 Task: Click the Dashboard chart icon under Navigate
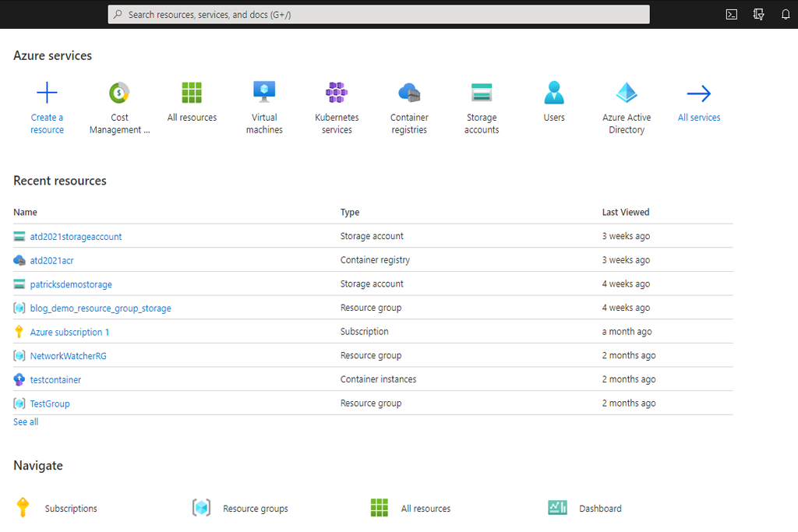[x=557, y=508]
